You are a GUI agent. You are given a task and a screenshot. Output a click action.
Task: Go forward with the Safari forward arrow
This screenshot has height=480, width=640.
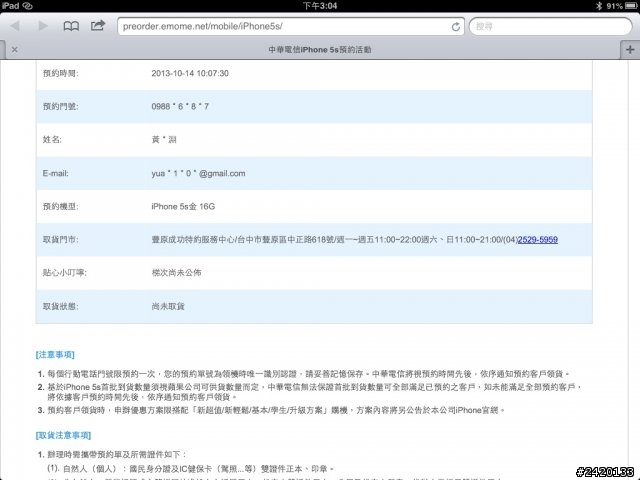coord(43,26)
